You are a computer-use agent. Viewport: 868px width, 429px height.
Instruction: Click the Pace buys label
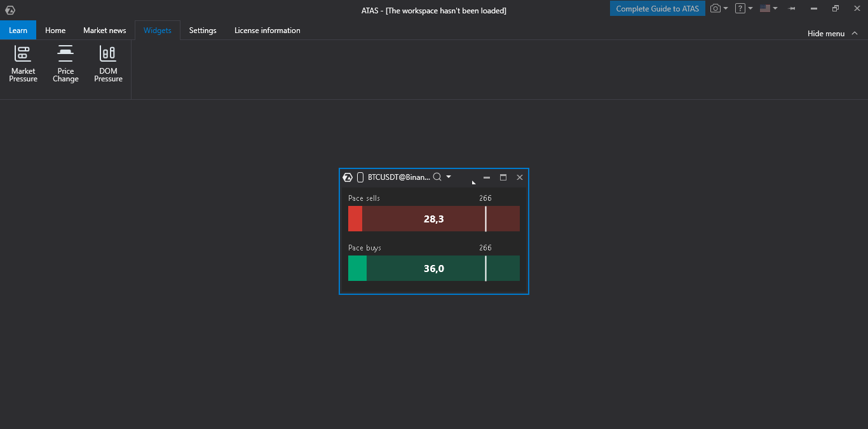[365, 248]
